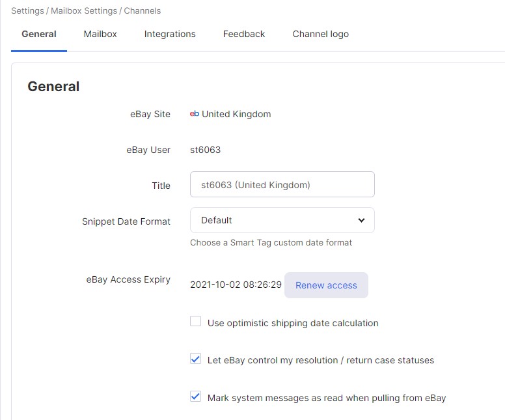Viewport: 505px width, 420px height.
Task: Open the Integrations tab
Action: point(170,34)
